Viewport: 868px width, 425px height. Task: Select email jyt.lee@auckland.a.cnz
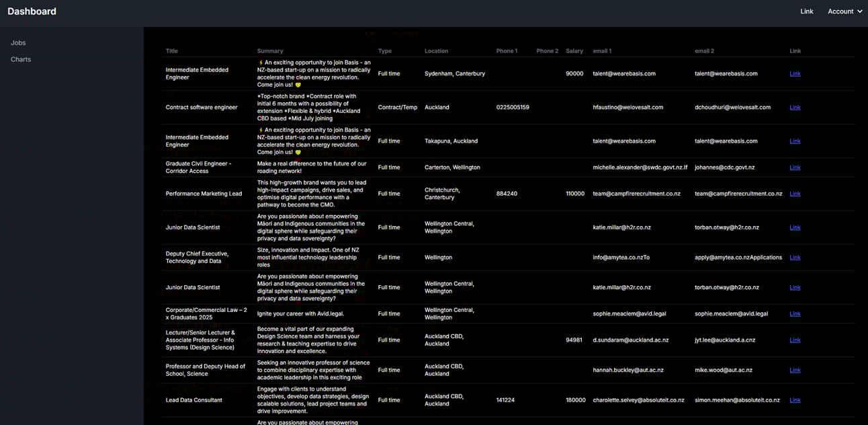click(726, 340)
